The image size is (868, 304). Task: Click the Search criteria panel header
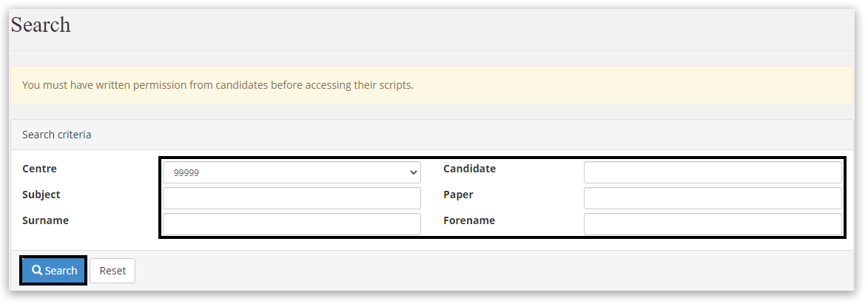(x=57, y=135)
